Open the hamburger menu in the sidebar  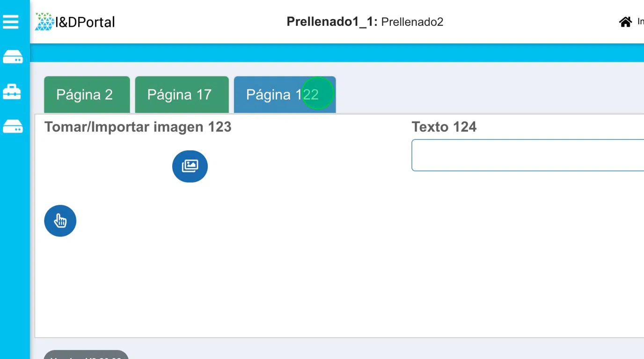coord(11,22)
